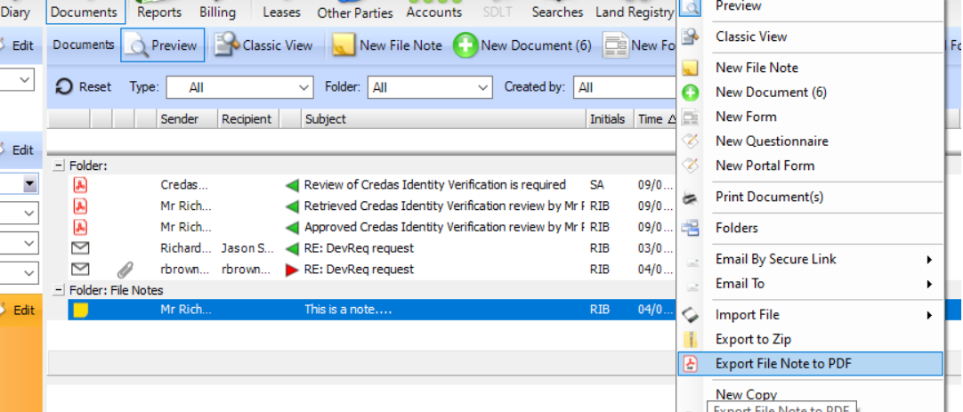Open the highlighted left panel dropdown arrow
The image size is (963, 412).
(29, 184)
